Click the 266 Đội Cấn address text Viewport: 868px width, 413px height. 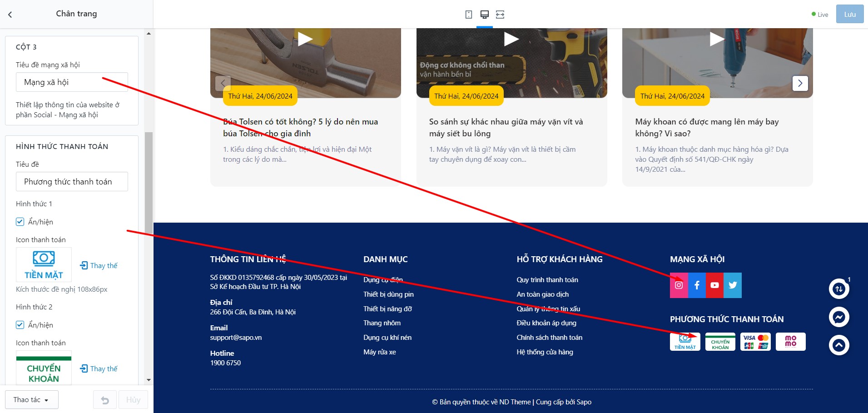click(x=253, y=312)
